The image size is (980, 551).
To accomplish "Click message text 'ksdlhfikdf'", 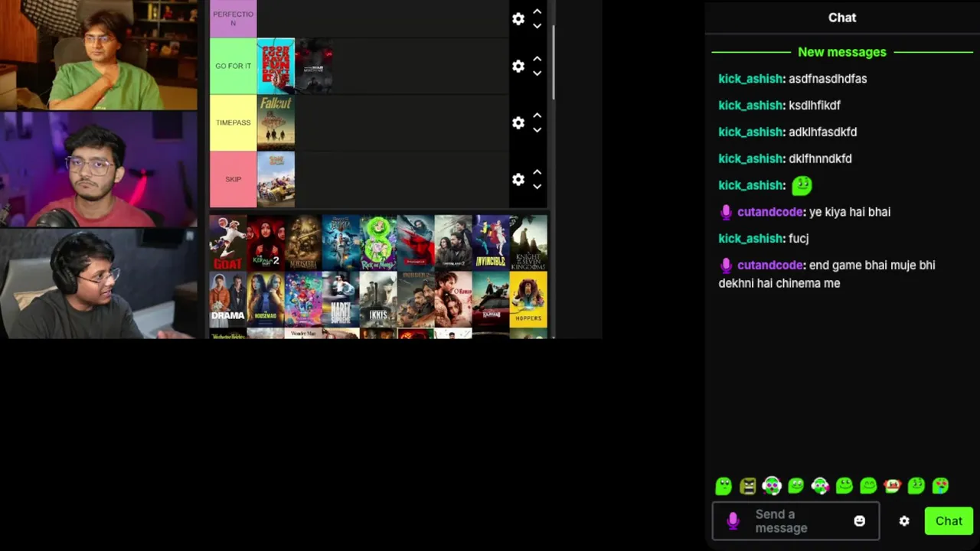I will pyautogui.click(x=815, y=106).
